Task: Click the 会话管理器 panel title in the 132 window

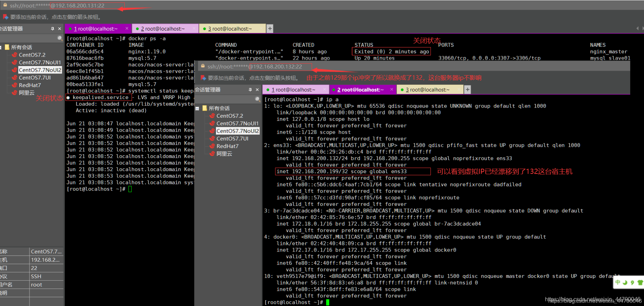Action: pyautogui.click(x=208, y=90)
